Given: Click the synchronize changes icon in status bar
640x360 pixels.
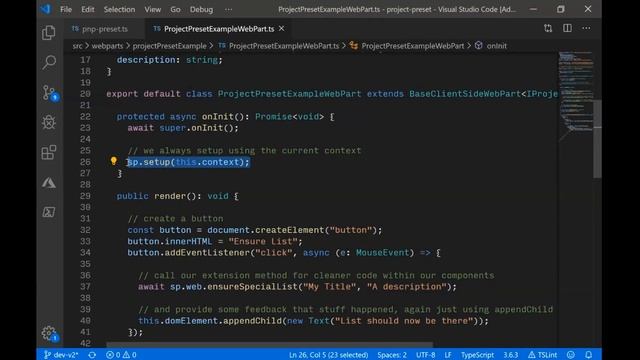Looking at the screenshot, I should 92,355.
